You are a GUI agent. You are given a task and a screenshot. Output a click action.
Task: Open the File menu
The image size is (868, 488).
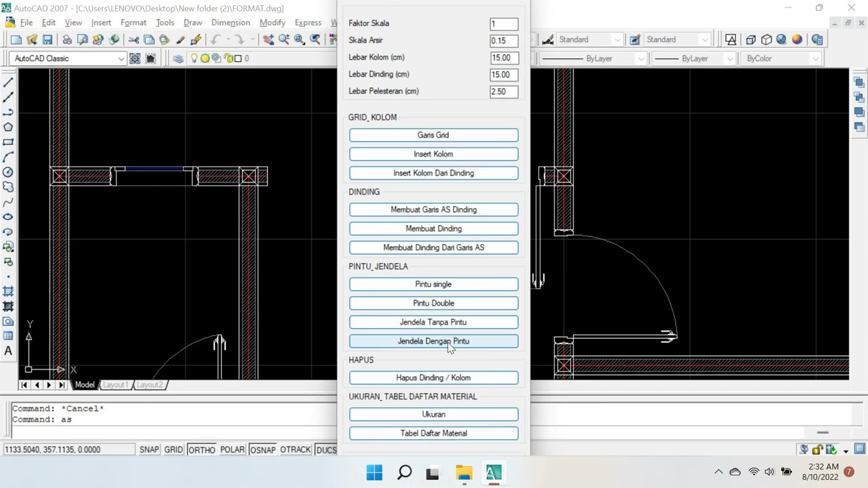coord(26,22)
